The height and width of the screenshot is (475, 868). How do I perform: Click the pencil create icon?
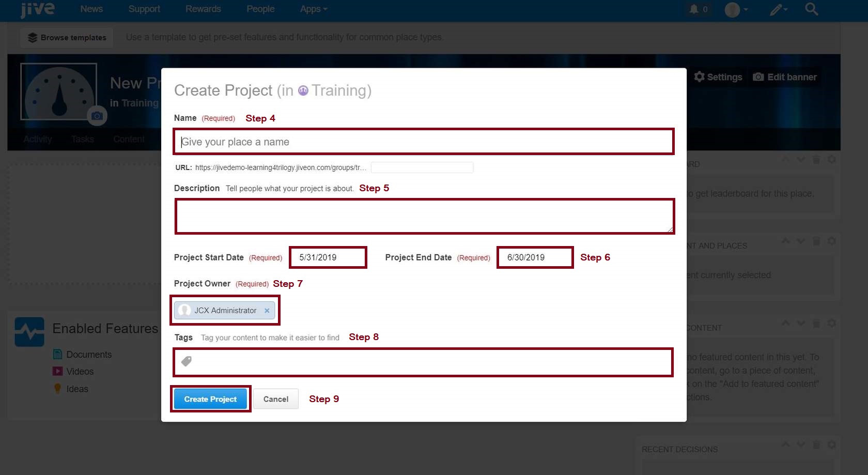(x=777, y=9)
